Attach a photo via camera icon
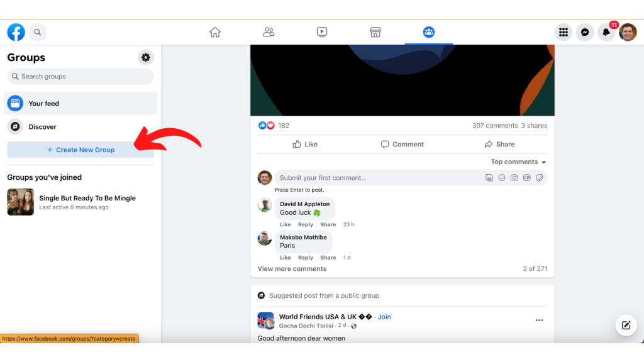The height and width of the screenshot is (362, 644). (514, 178)
